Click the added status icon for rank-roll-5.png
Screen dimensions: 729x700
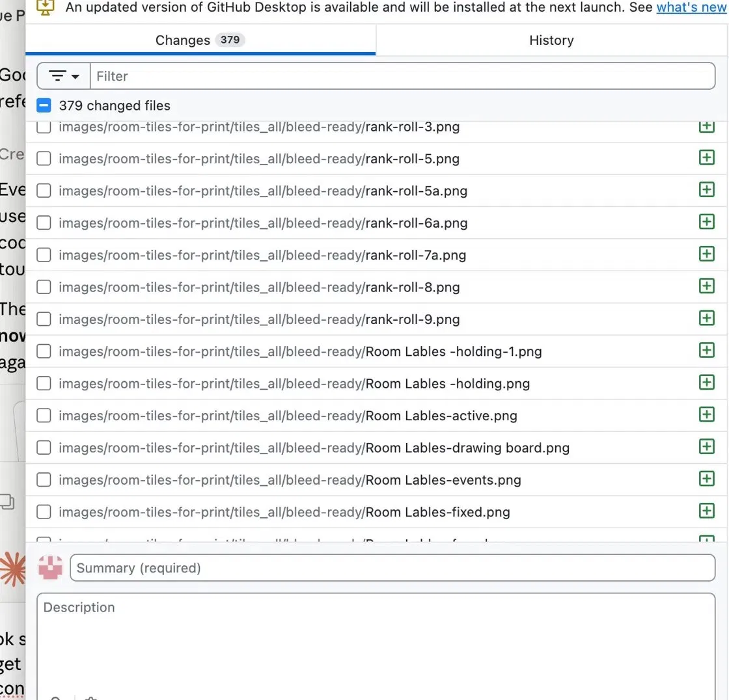pyautogui.click(x=707, y=157)
